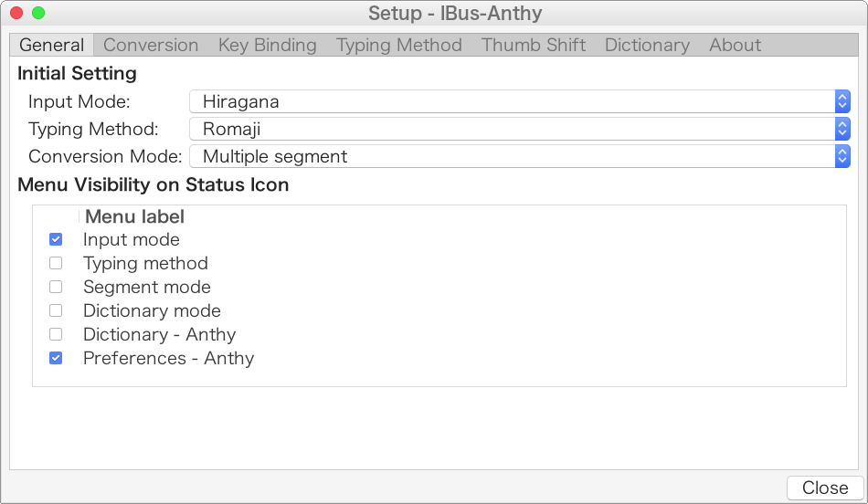Enable the Typing method checkbox
The width and height of the screenshot is (868, 504).
coord(56,263)
